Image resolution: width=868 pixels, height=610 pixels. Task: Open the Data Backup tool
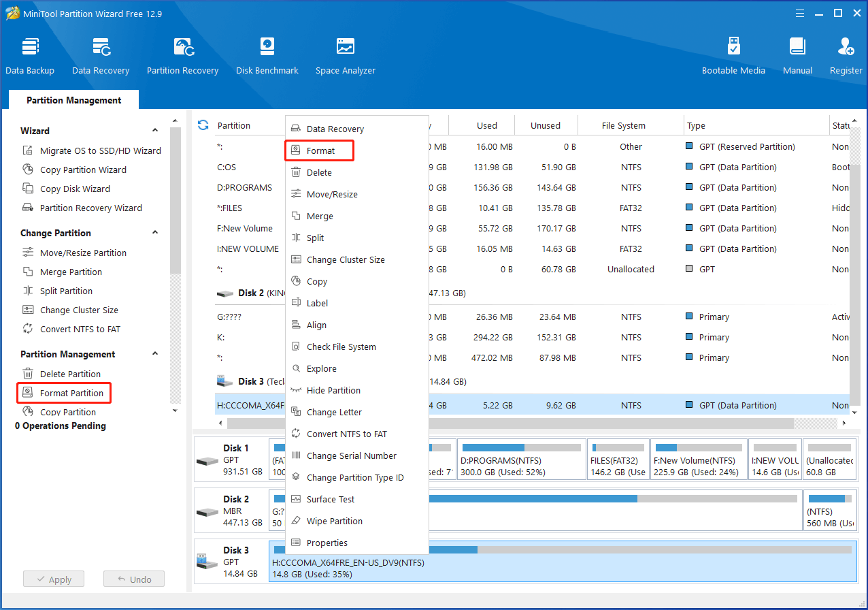pyautogui.click(x=30, y=56)
